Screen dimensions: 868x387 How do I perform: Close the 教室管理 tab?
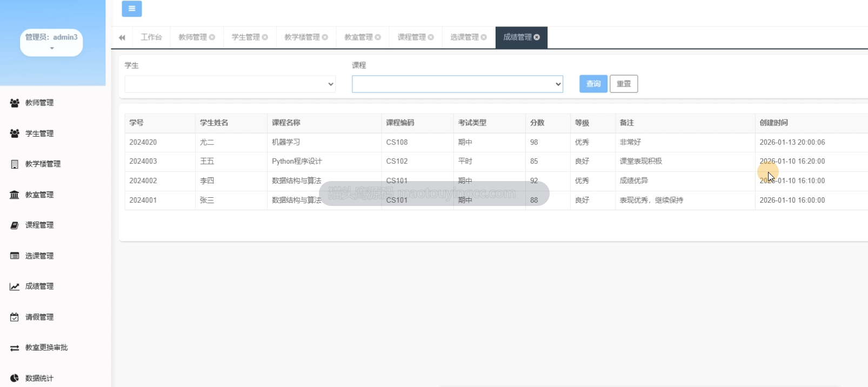click(x=378, y=37)
